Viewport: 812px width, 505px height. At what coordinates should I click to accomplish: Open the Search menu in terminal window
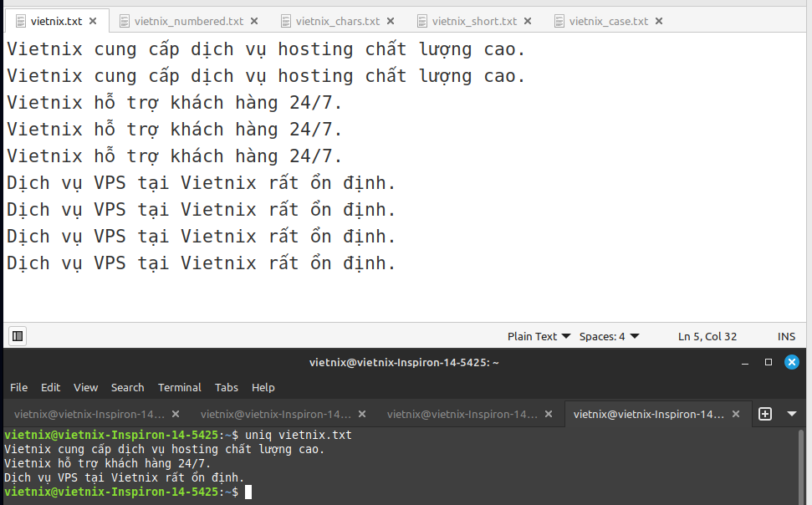(x=127, y=387)
